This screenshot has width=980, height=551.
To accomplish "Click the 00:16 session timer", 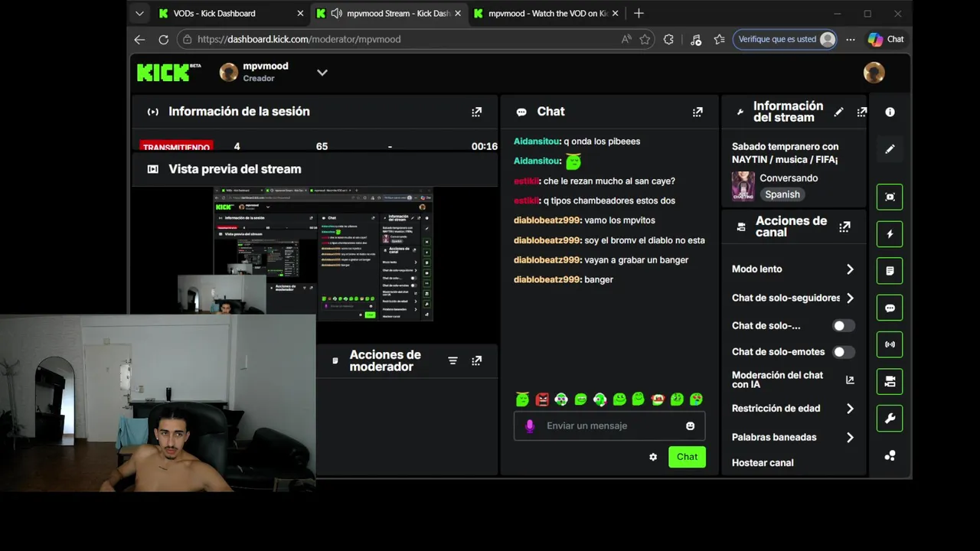I will 485,146.
